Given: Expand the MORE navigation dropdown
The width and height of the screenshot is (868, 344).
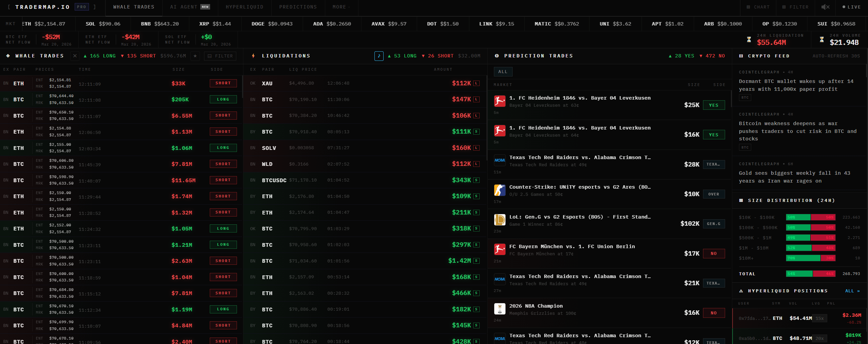Looking at the screenshot, I should click(x=341, y=7).
